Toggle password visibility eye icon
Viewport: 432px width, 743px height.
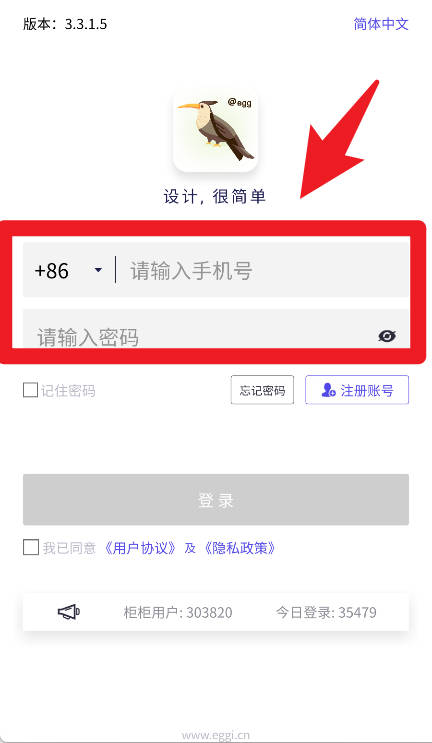[387, 336]
